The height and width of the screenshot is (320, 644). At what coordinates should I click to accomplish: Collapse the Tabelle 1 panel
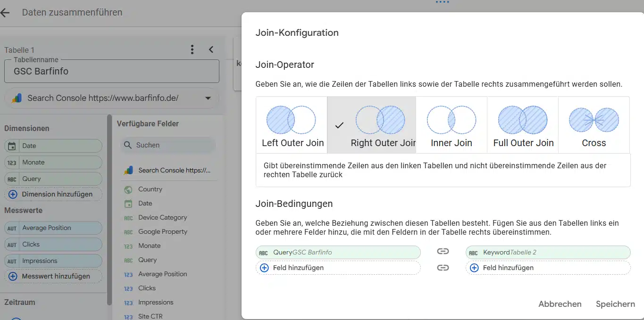211,49
